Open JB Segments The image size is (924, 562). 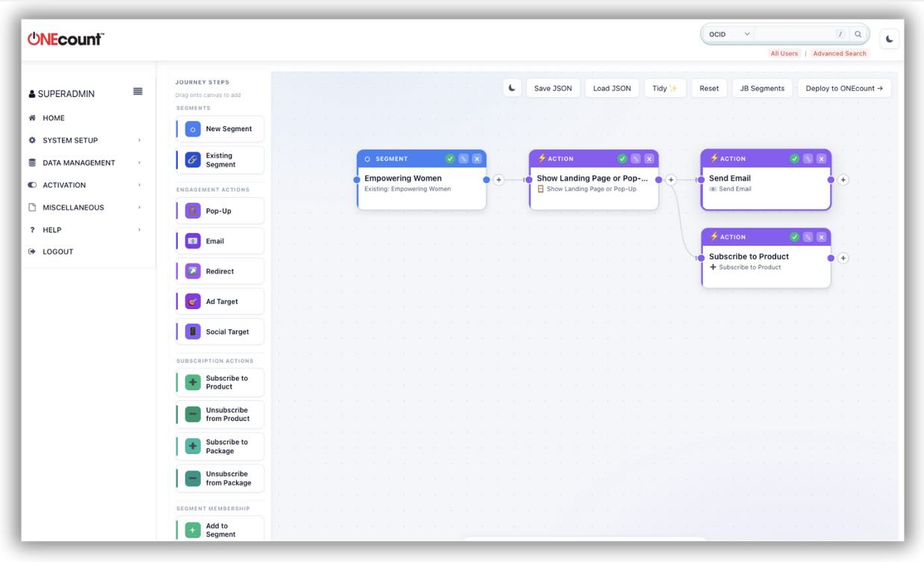(762, 88)
